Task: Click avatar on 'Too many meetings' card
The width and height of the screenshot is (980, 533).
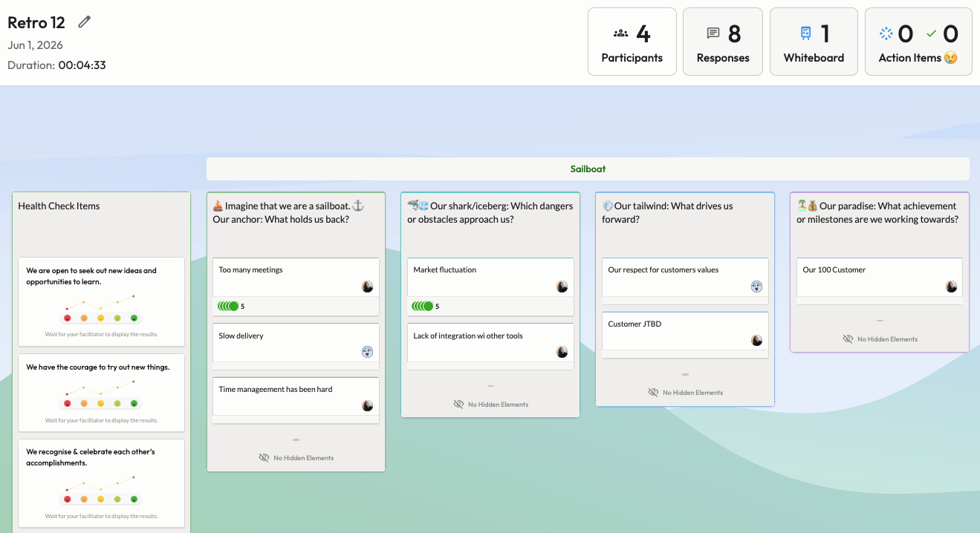Action: click(x=367, y=287)
